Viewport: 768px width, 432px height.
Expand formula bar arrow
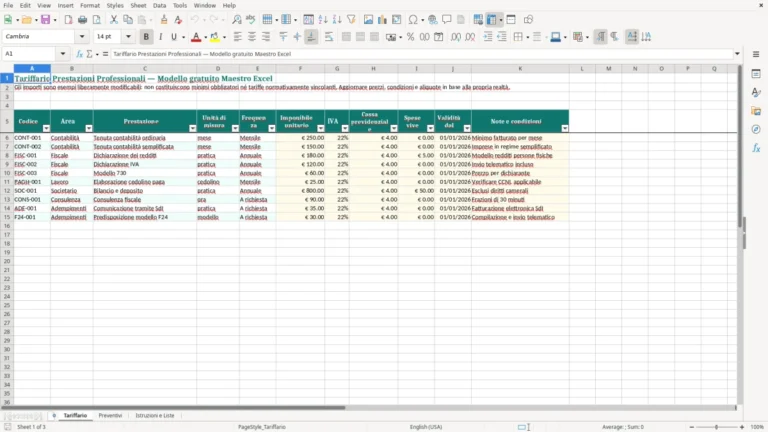737,54
